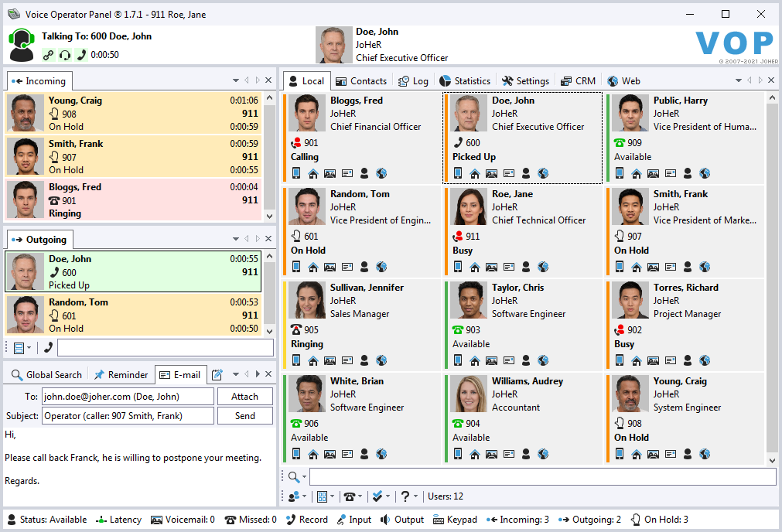Click the globe icon on Fred Bloggs card

381,173
